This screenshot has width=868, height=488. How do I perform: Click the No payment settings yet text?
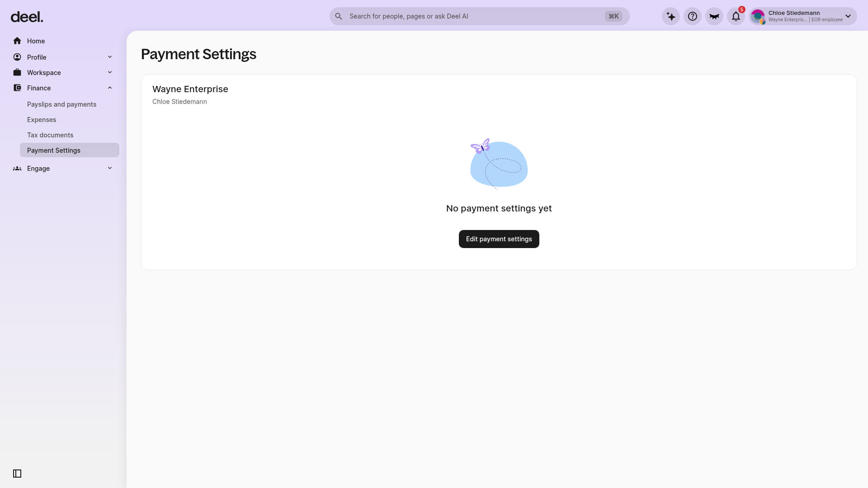(499, 208)
